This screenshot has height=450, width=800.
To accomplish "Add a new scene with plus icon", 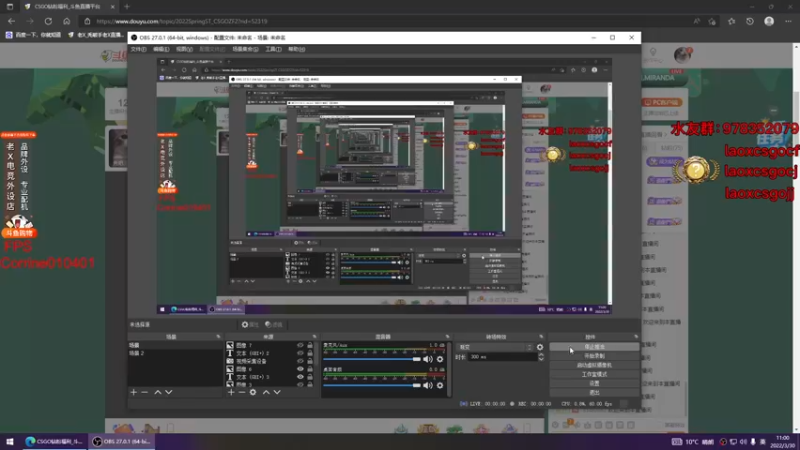I will click(134, 392).
